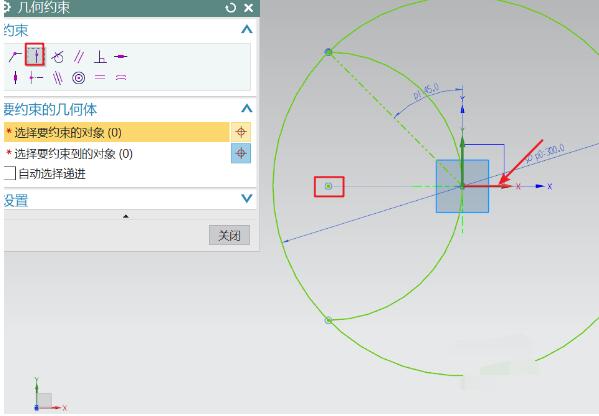Enable the 自动选择递进 checkbox
This screenshot has width=599, height=416.
(x=9, y=173)
